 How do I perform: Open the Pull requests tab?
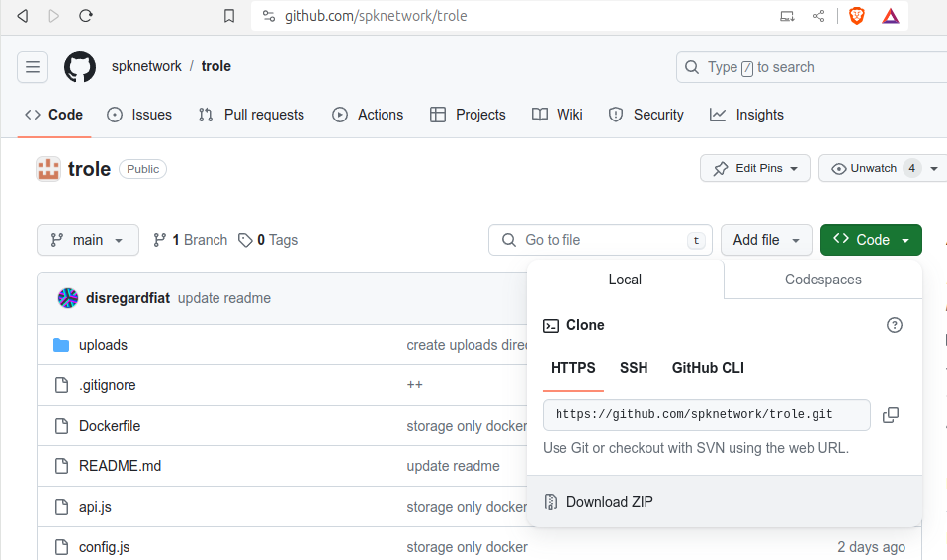tap(251, 115)
